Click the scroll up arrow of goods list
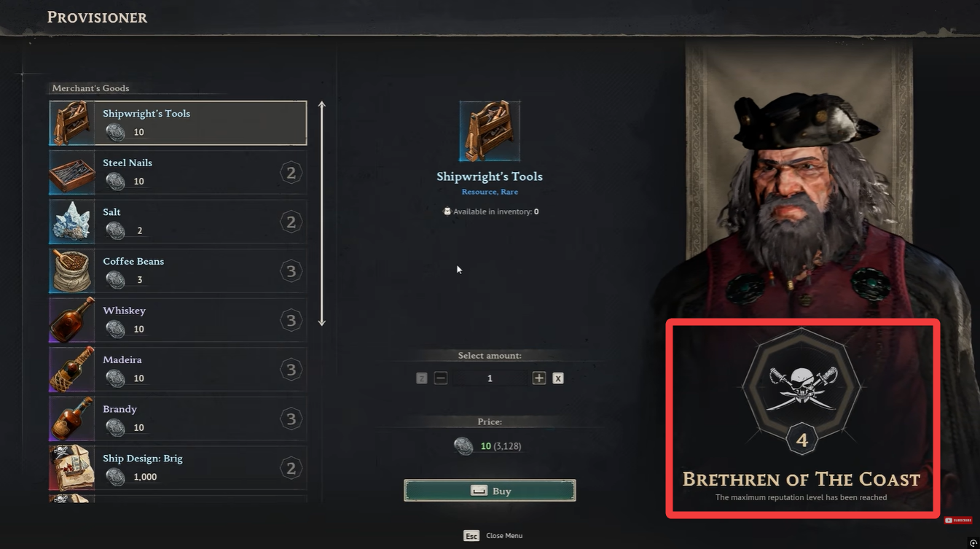This screenshot has height=549, width=980. [x=322, y=107]
